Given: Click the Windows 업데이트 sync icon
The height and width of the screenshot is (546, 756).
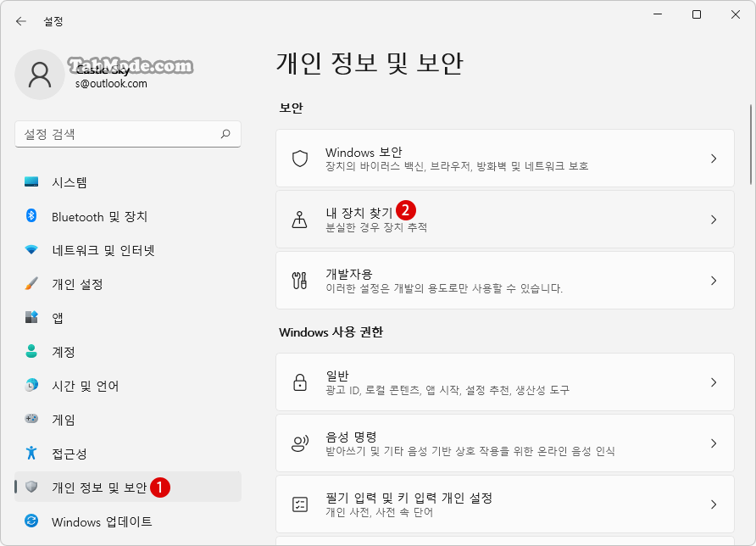Looking at the screenshot, I should 31,521.
